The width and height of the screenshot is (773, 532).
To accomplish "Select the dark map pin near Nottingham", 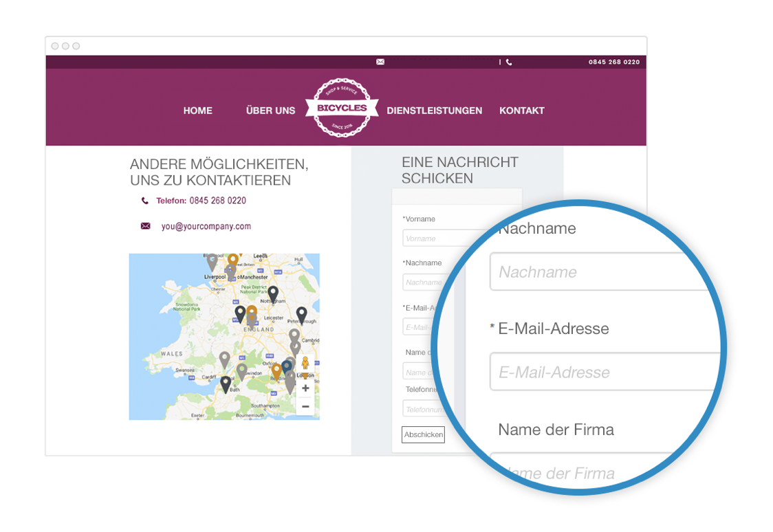I will 273,294.
